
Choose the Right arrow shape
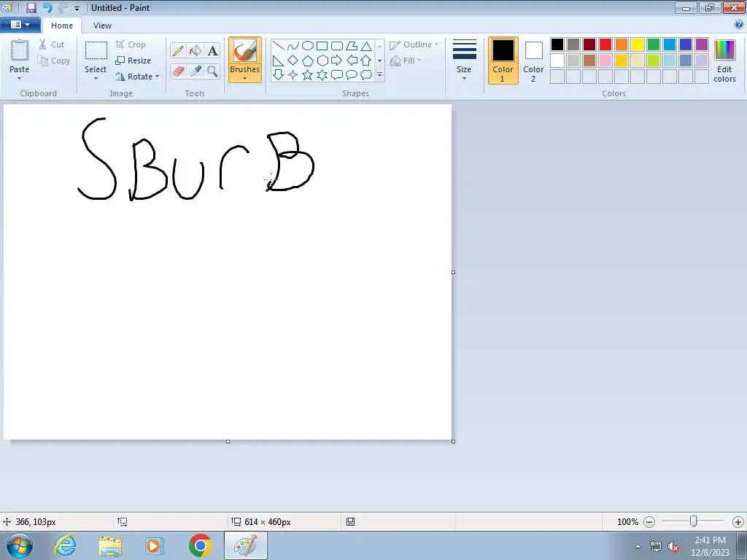(337, 61)
